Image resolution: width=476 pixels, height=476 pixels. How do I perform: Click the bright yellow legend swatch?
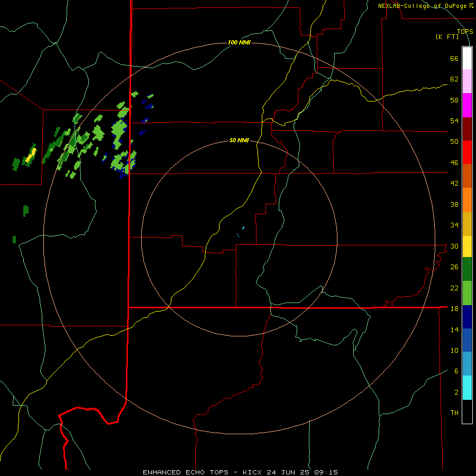pyautogui.click(x=467, y=246)
